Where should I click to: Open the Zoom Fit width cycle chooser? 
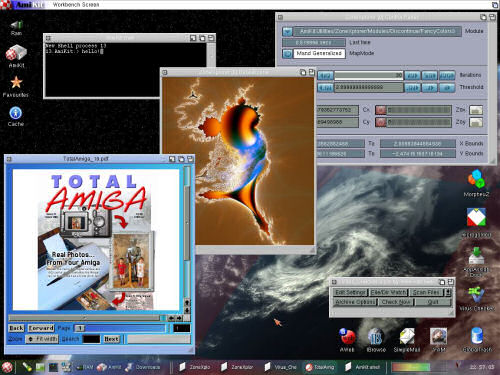click(42, 339)
